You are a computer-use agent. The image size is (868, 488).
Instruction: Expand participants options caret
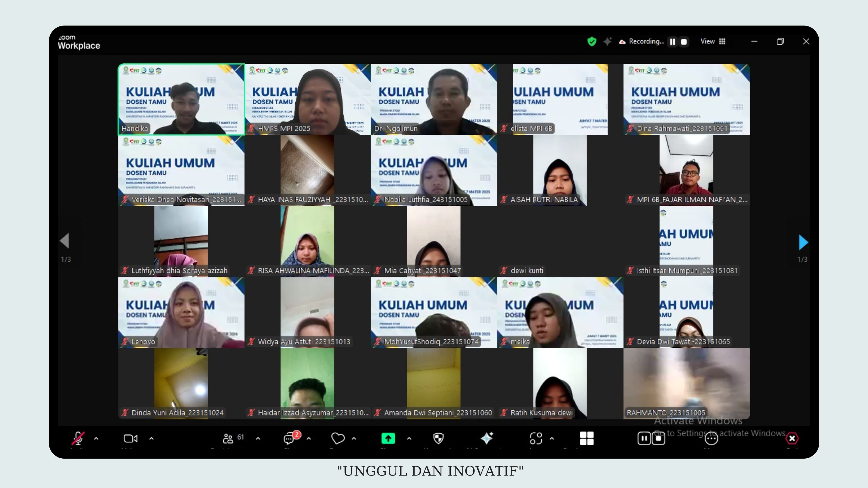[258, 439]
